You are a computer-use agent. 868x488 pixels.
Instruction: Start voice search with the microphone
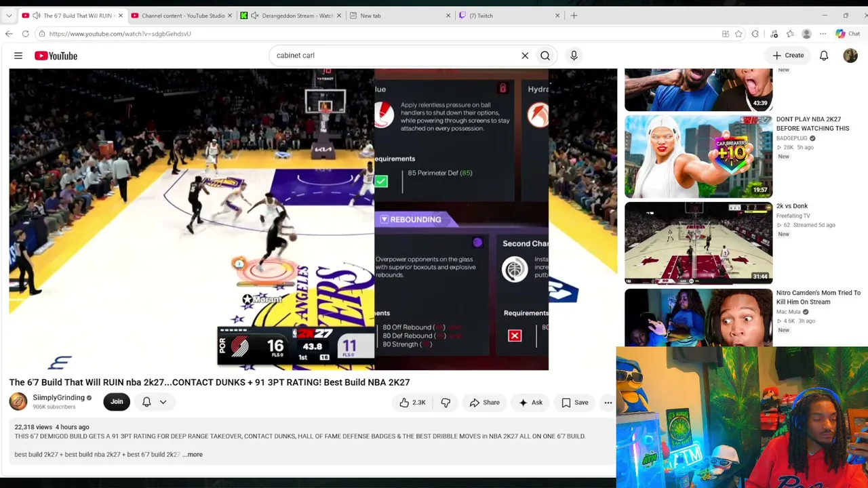pyautogui.click(x=574, y=56)
